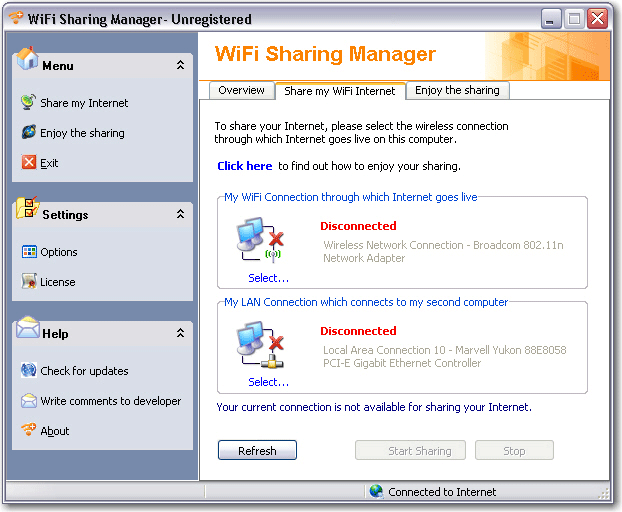Click the Share my Internet satellite icon

click(29, 102)
